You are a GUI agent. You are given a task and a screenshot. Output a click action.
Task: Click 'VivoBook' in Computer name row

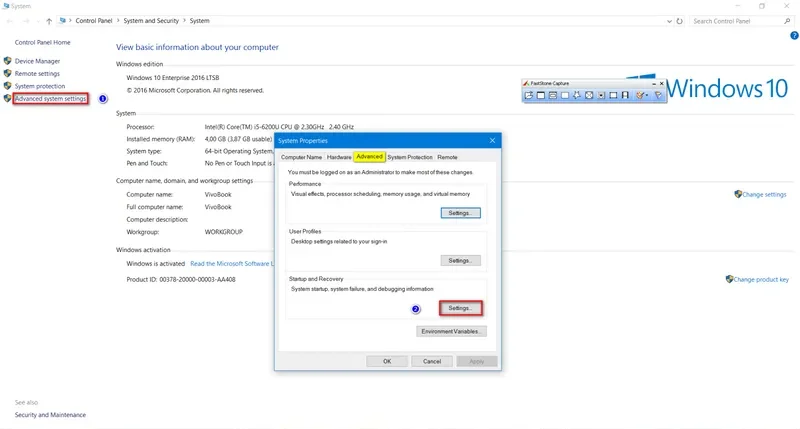[218, 194]
